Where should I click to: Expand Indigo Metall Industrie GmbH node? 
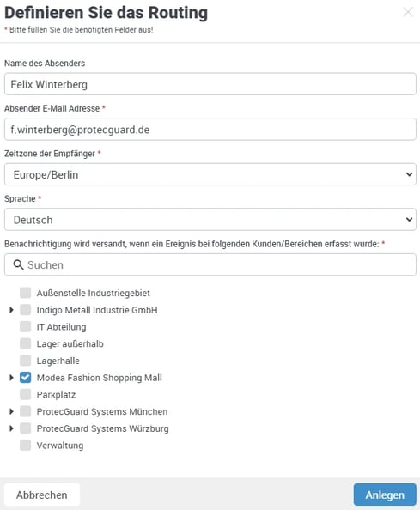(11, 310)
